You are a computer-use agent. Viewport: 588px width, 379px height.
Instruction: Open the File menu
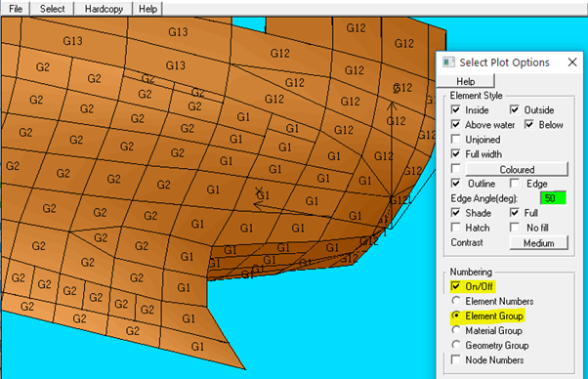tap(16, 9)
